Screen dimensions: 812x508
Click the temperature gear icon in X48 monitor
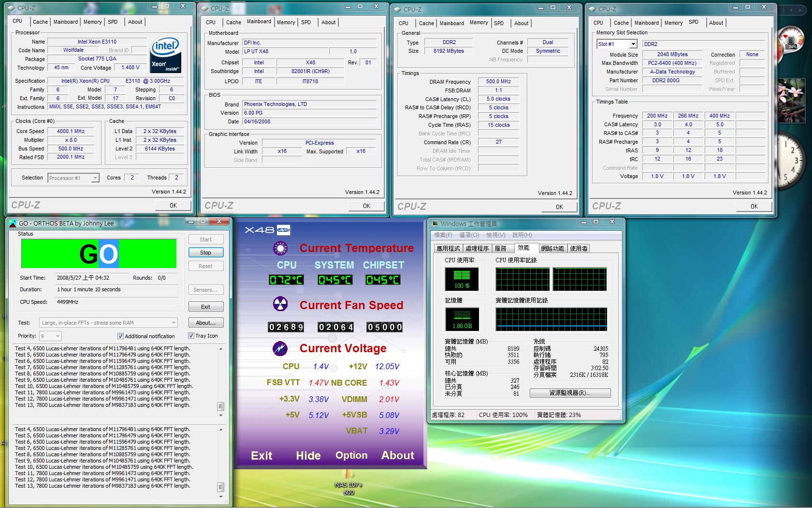(x=280, y=248)
